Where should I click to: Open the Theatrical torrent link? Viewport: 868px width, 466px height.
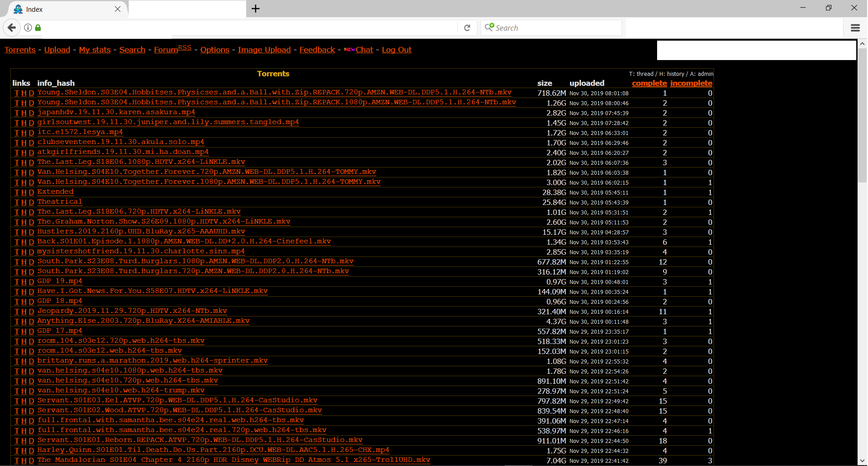coord(60,202)
